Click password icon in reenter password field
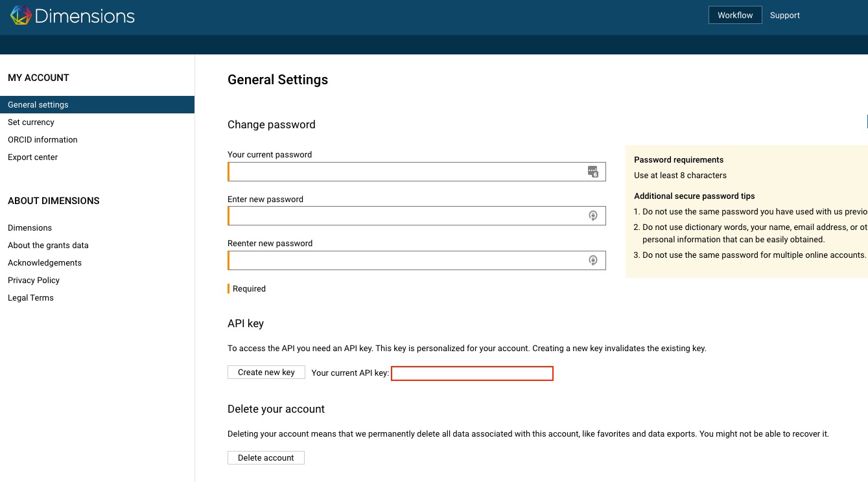The height and width of the screenshot is (482, 868). point(592,260)
